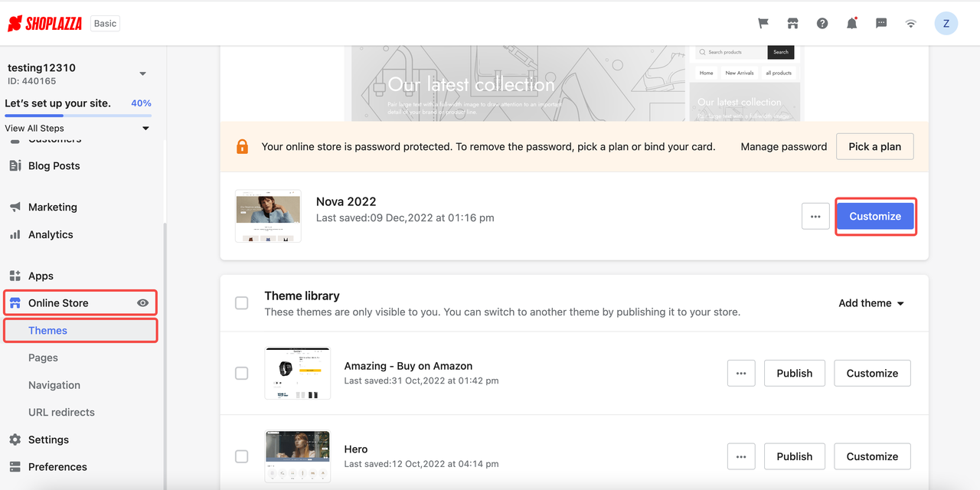Click the wifi status icon
The height and width of the screenshot is (490, 980).
[x=910, y=24]
